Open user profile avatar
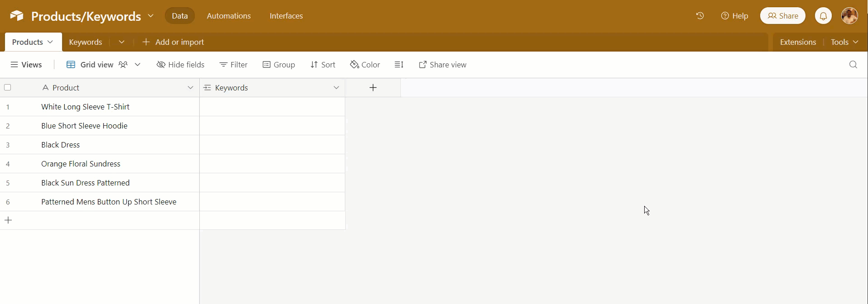868x304 pixels. tap(849, 16)
